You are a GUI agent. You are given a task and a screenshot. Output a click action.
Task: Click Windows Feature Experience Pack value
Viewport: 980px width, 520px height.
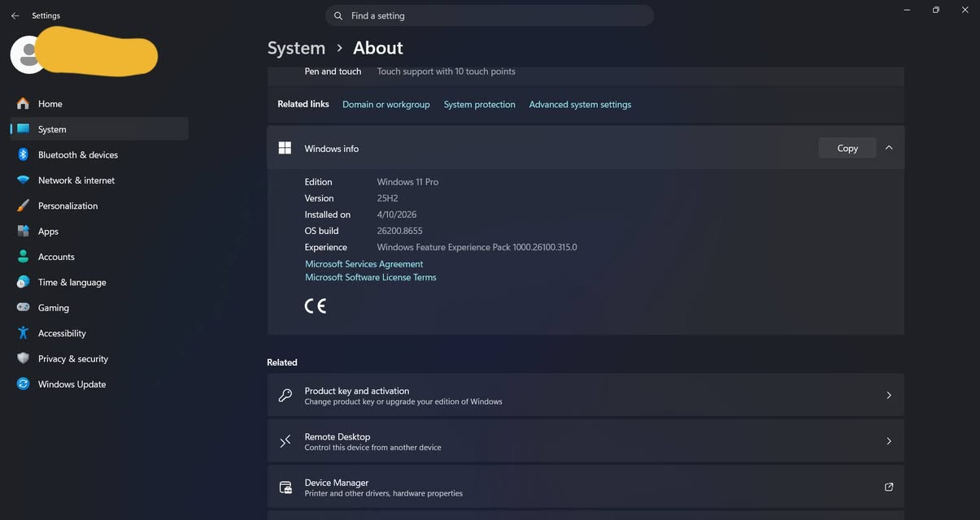pyautogui.click(x=477, y=247)
